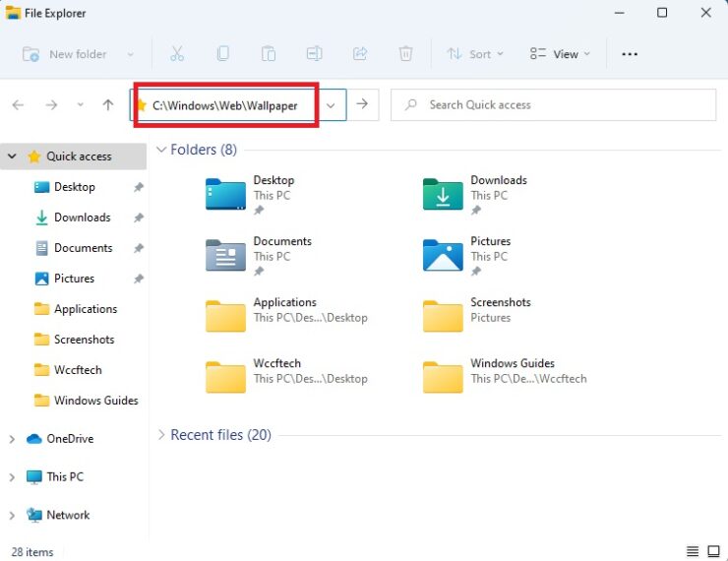This screenshot has width=728, height=561.
Task: Open the Applications folder tile
Action: coord(287,316)
